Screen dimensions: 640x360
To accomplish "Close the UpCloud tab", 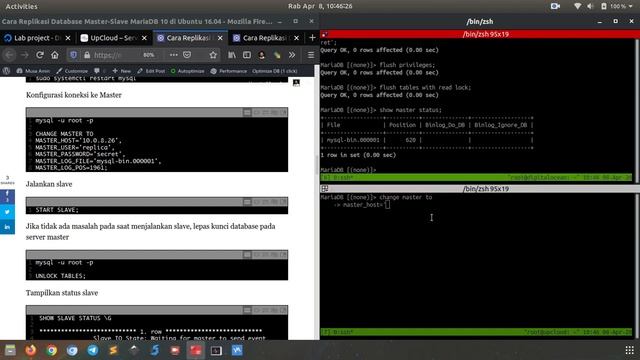I will [x=144, y=38].
